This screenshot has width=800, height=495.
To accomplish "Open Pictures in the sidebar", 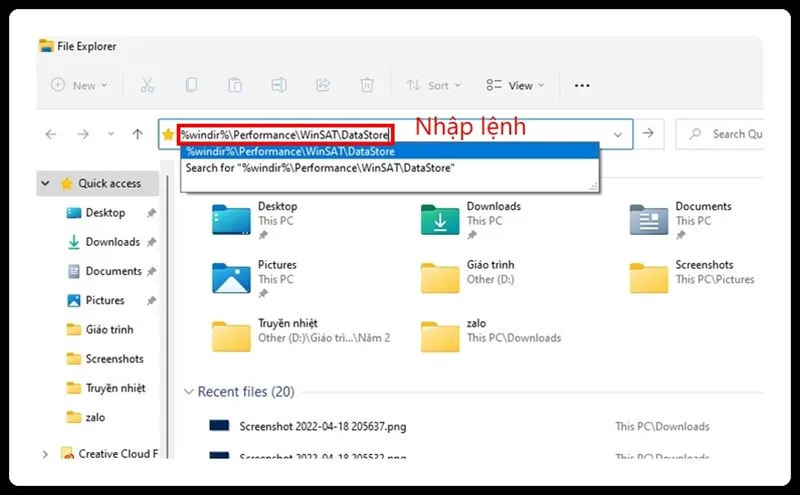I will tap(96, 300).
